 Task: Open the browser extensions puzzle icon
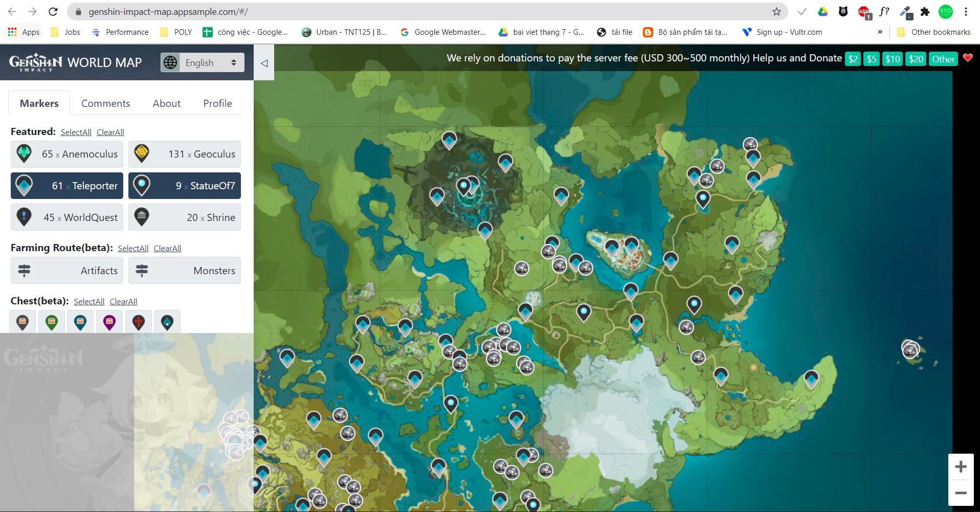(x=925, y=11)
